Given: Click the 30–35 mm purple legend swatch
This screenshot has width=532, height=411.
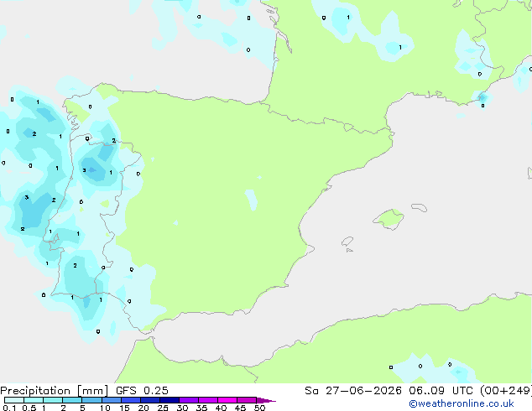Looking at the screenshot, I should click(188, 400).
